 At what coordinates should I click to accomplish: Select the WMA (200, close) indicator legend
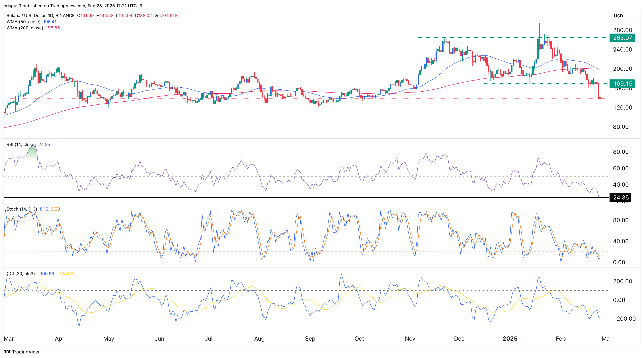coord(25,28)
